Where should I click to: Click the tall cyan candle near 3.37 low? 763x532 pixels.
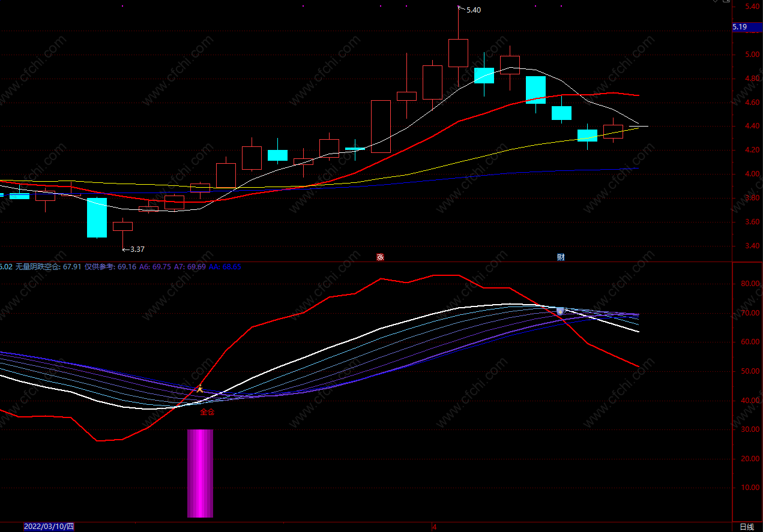(x=97, y=218)
